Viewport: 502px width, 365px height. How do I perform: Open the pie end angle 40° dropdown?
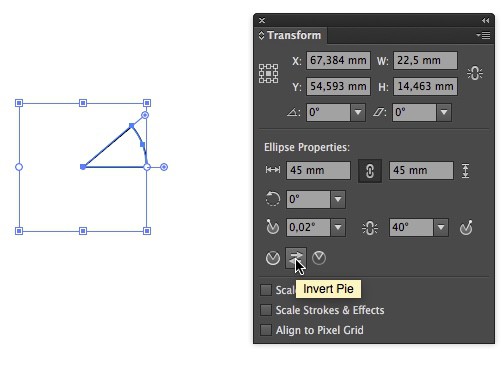point(441,227)
